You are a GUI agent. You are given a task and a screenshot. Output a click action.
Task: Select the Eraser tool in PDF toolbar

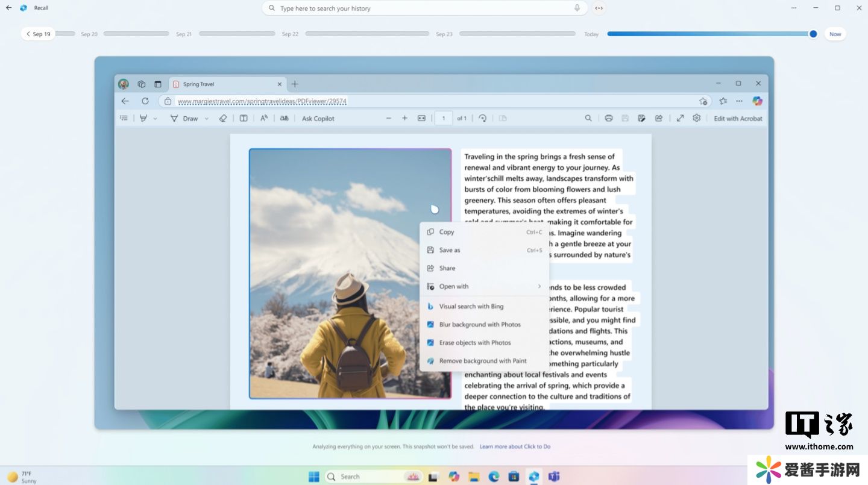(x=223, y=119)
